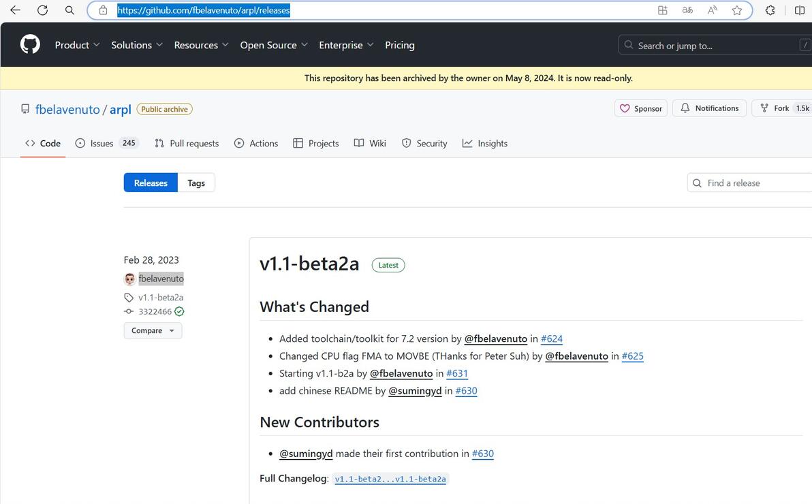Expand the Open Source menu
812x504 pixels.
[x=274, y=45]
